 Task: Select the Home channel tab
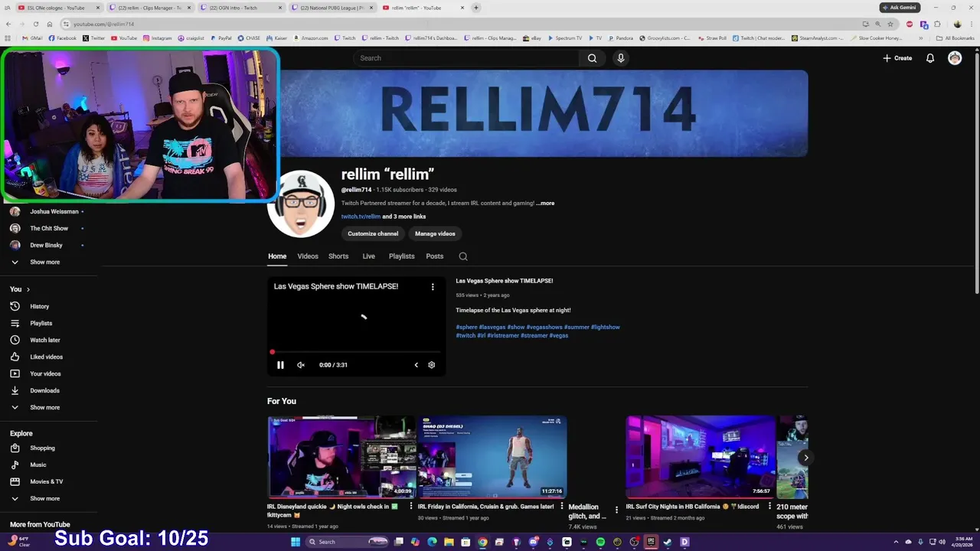pyautogui.click(x=277, y=256)
